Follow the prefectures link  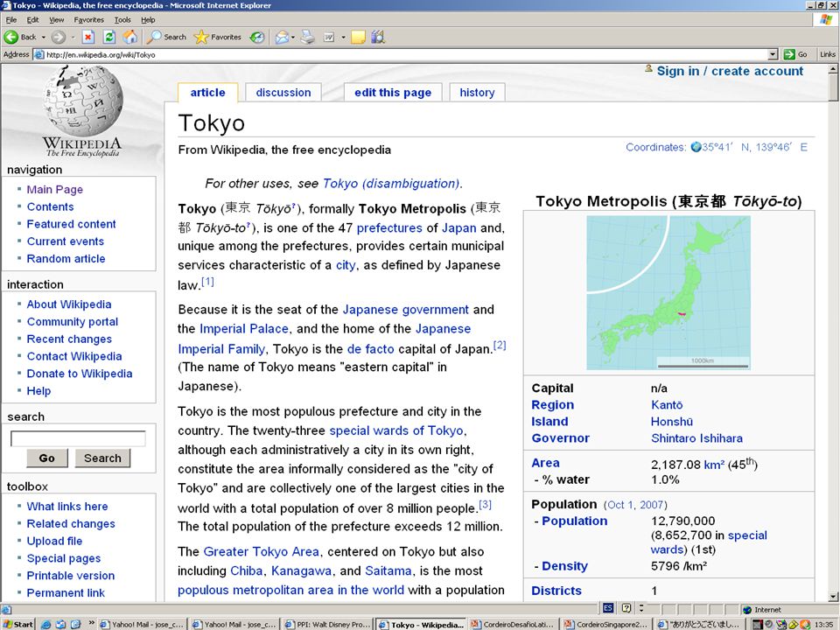389,227
